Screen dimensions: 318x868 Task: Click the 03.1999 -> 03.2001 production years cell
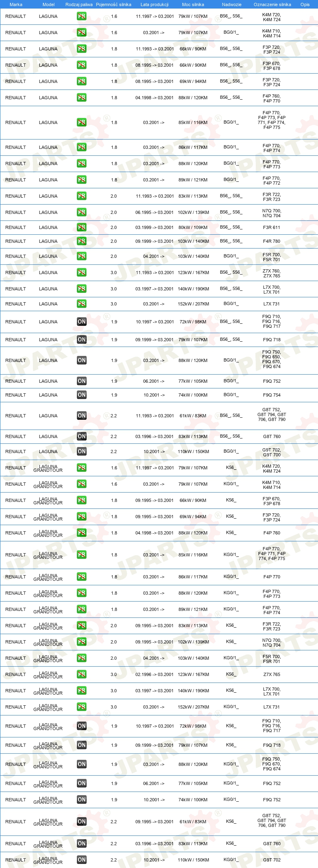pyautogui.click(x=155, y=227)
